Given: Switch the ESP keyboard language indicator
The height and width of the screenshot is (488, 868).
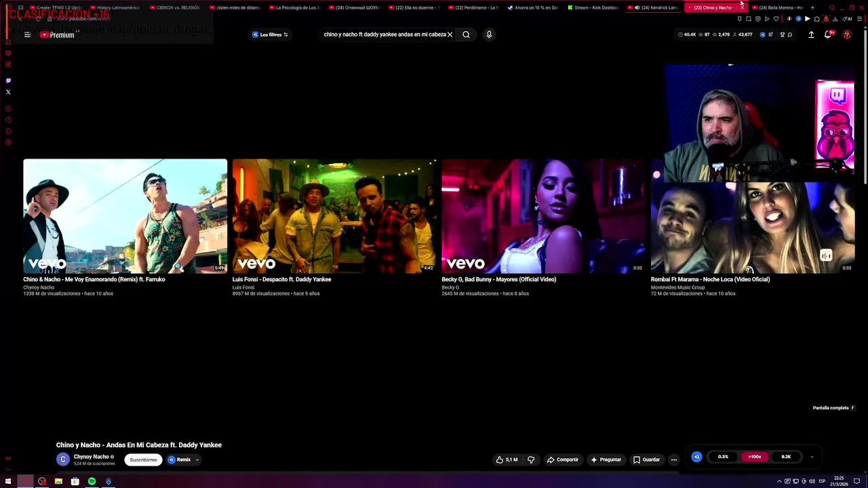Looking at the screenshot, I should (x=822, y=481).
